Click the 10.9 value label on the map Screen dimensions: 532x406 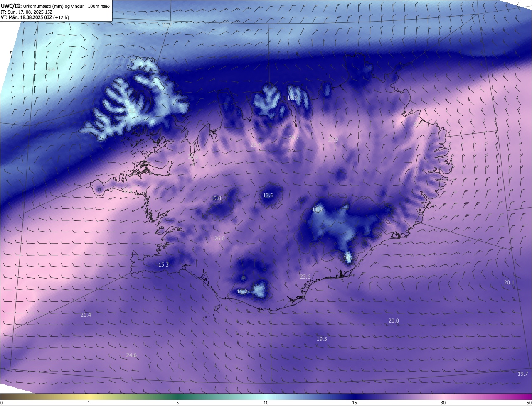pos(292,98)
